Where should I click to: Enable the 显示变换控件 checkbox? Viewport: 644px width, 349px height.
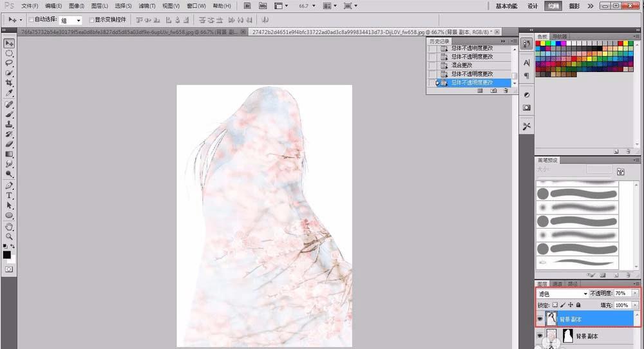coord(91,21)
